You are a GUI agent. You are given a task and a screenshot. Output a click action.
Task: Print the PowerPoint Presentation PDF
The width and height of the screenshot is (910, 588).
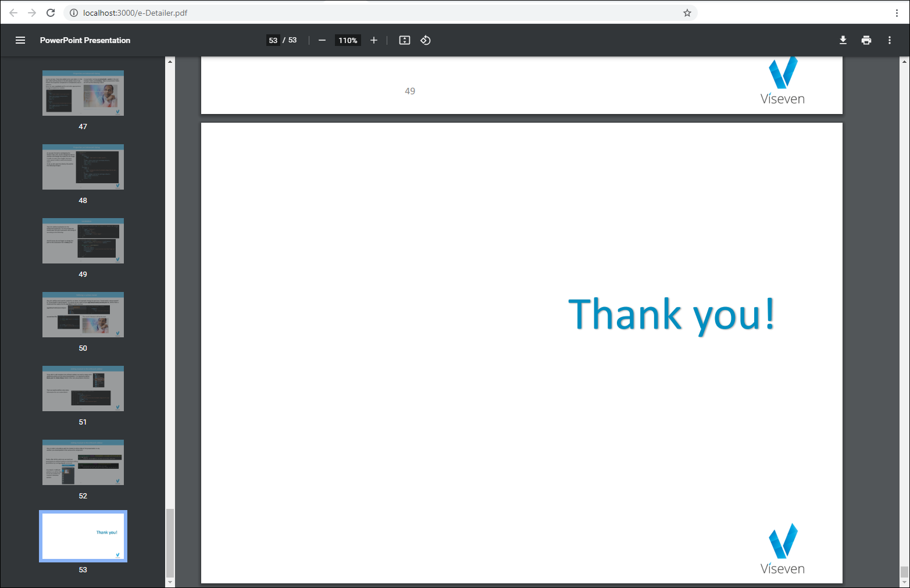pyautogui.click(x=866, y=40)
